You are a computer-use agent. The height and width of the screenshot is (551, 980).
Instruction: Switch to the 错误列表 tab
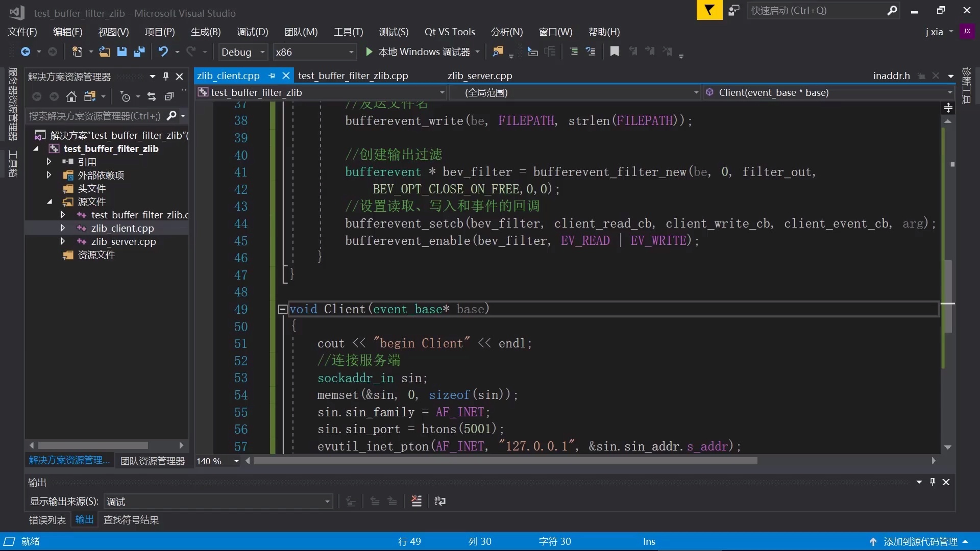click(47, 520)
